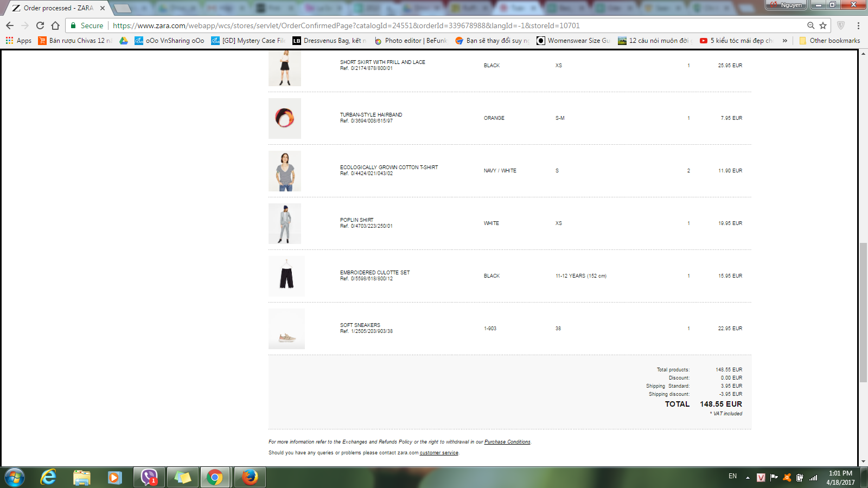
Task: Open the Chrome three-dot menu
Action: coord(858,25)
